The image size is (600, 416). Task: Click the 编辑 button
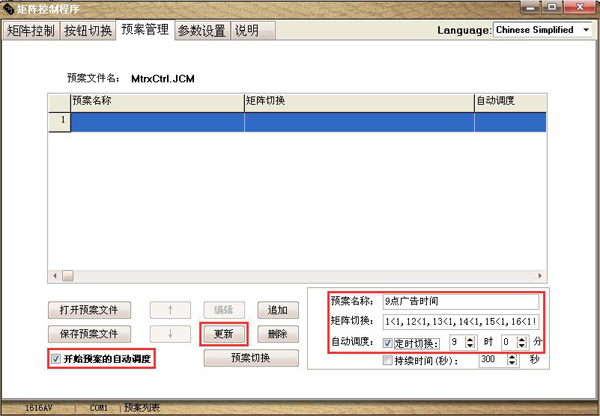[224, 310]
